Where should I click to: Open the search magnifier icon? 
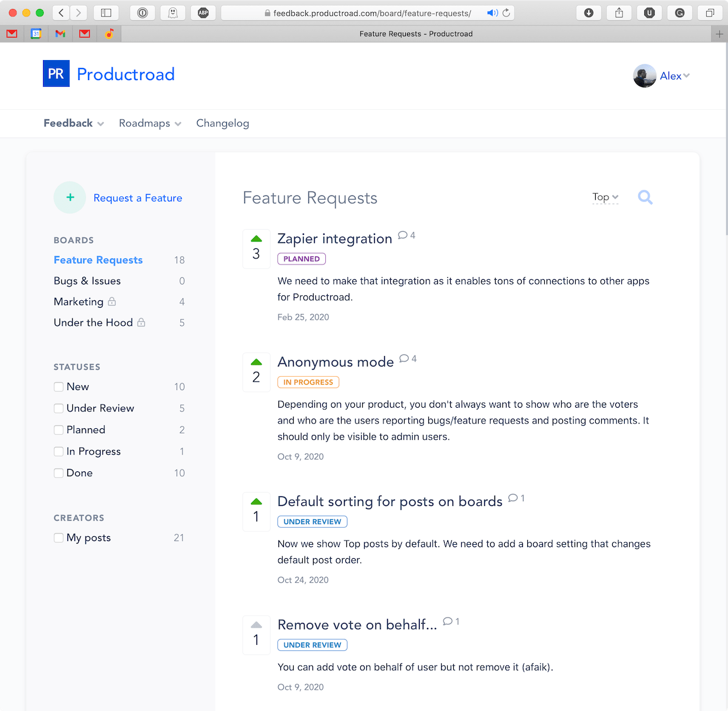pyautogui.click(x=645, y=197)
